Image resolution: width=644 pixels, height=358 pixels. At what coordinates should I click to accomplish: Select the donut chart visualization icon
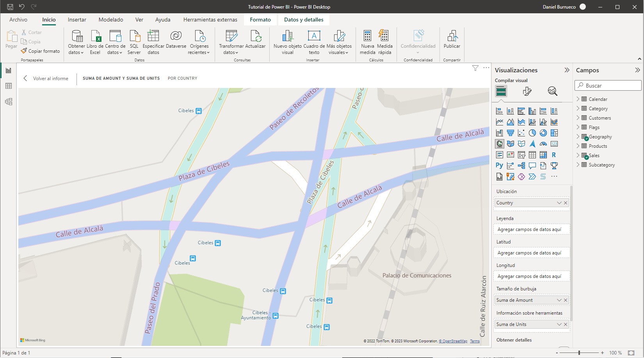543,133
